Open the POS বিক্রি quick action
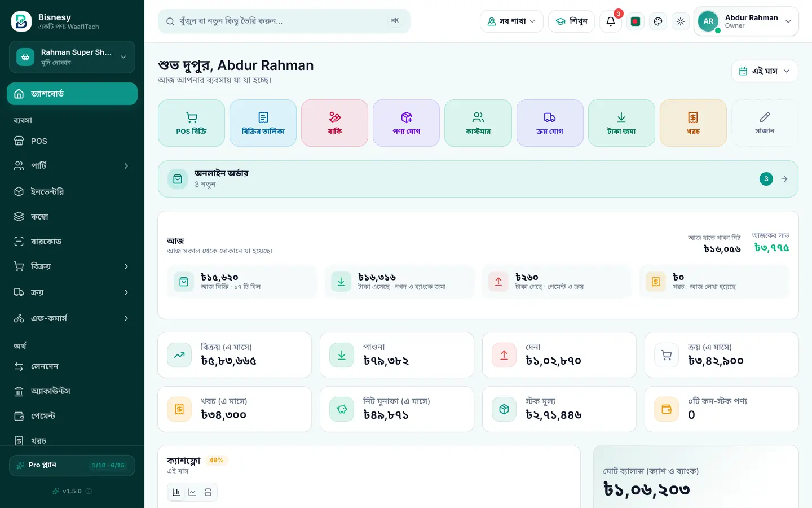Screen dimensions: 812x508 191,123
